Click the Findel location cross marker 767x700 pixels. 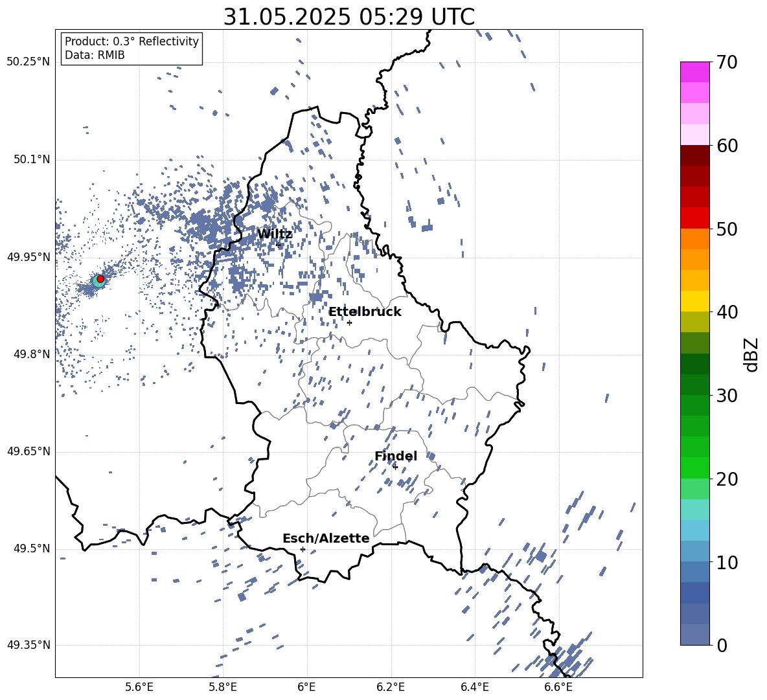395,467
